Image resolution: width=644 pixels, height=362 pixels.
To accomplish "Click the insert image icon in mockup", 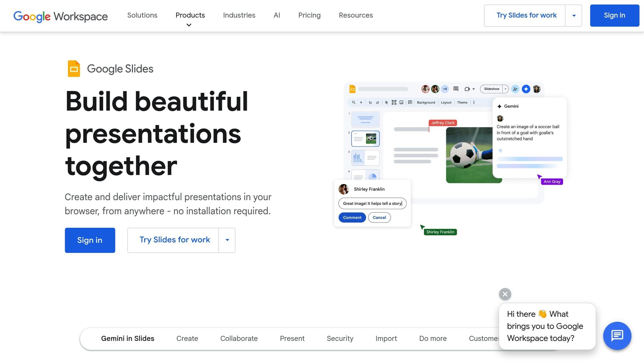I will click(401, 102).
